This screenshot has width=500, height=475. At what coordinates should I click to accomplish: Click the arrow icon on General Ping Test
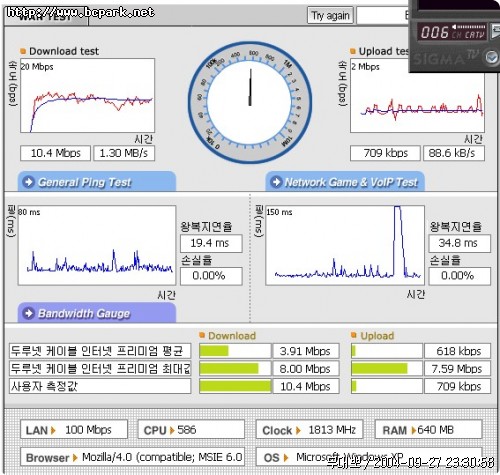coord(28,182)
